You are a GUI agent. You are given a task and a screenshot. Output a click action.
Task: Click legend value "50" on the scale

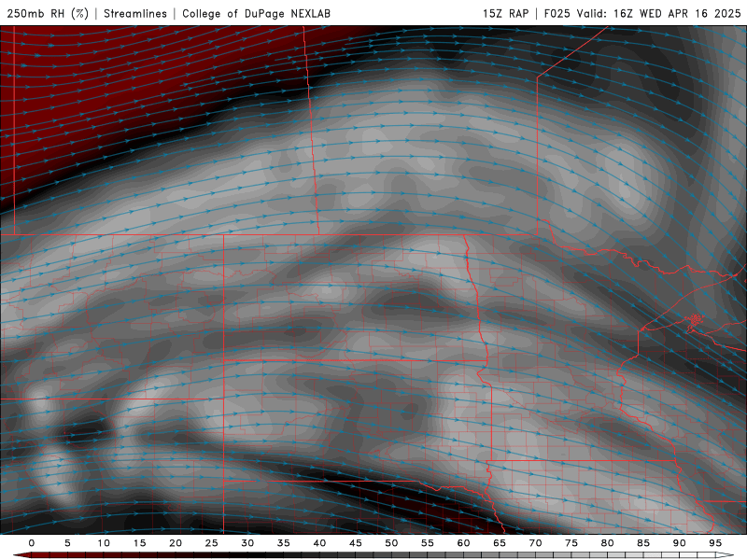tap(391, 543)
